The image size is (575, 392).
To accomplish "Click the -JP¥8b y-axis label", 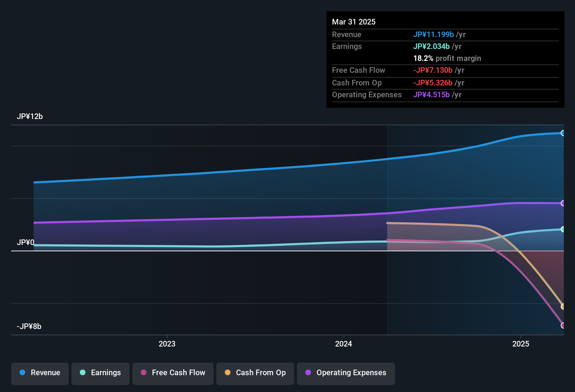I will (29, 326).
